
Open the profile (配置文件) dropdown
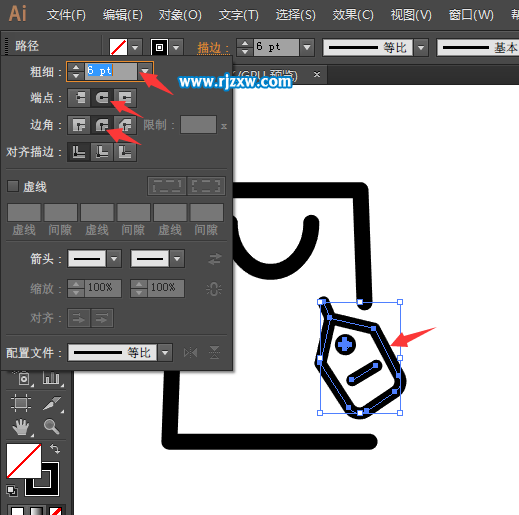[x=165, y=352]
